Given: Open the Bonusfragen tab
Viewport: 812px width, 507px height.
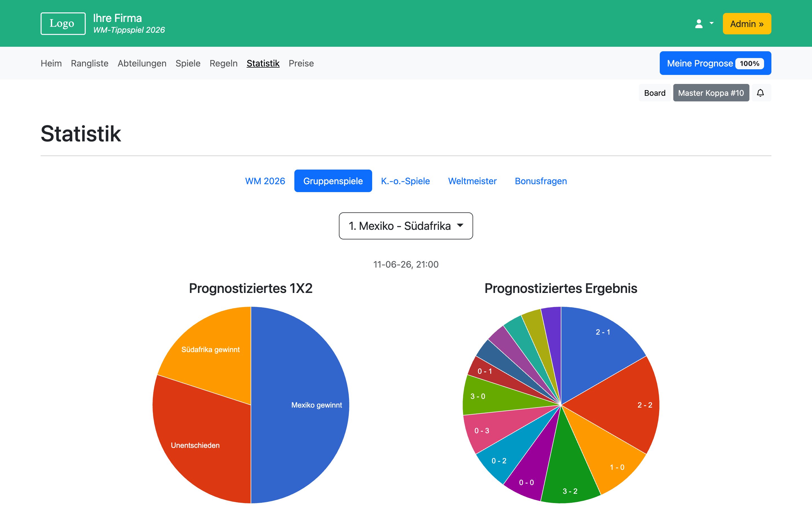Looking at the screenshot, I should click(x=540, y=181).
